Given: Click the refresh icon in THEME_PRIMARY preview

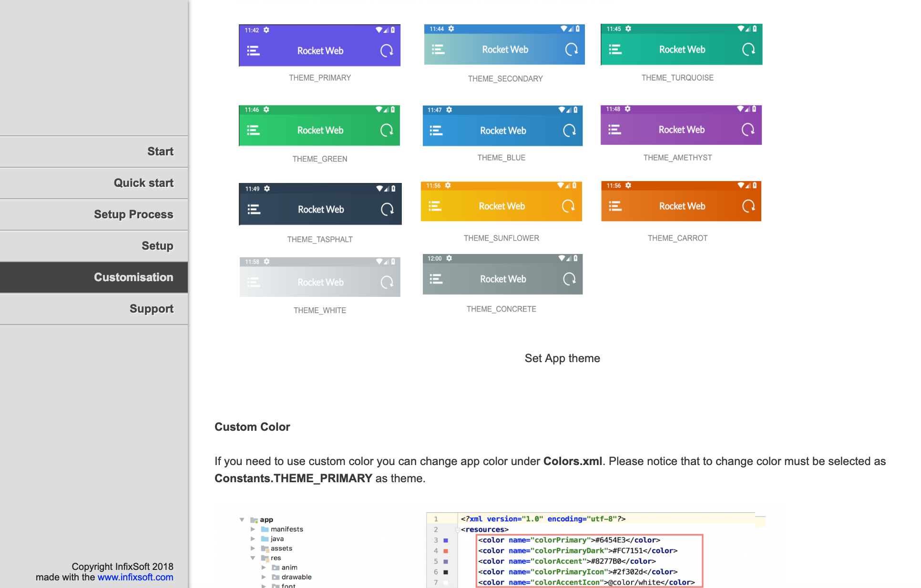Looking at the screenshot, I should tap(387, 51).
